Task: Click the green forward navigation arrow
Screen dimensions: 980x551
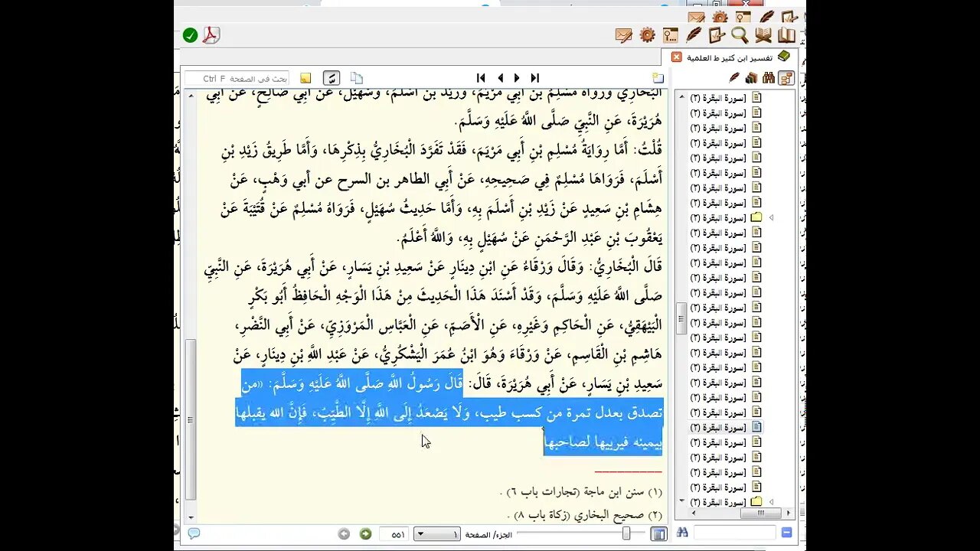Action: point(366,534)
